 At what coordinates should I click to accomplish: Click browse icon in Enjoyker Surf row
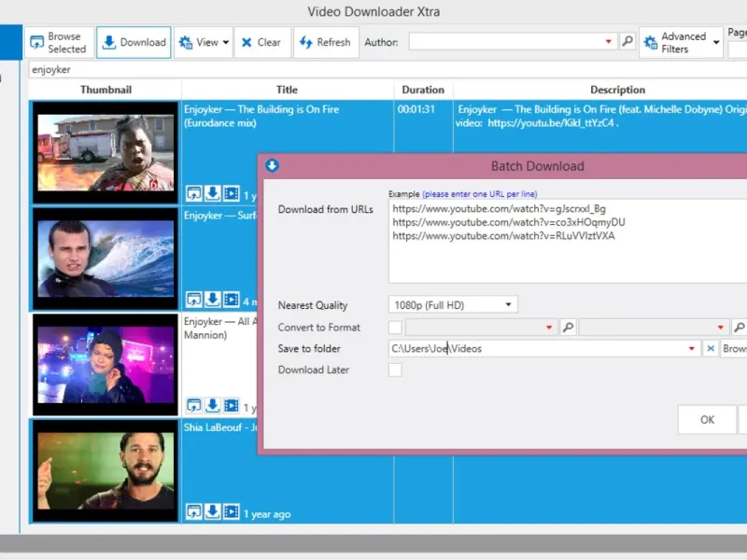[x=193, y=300]
